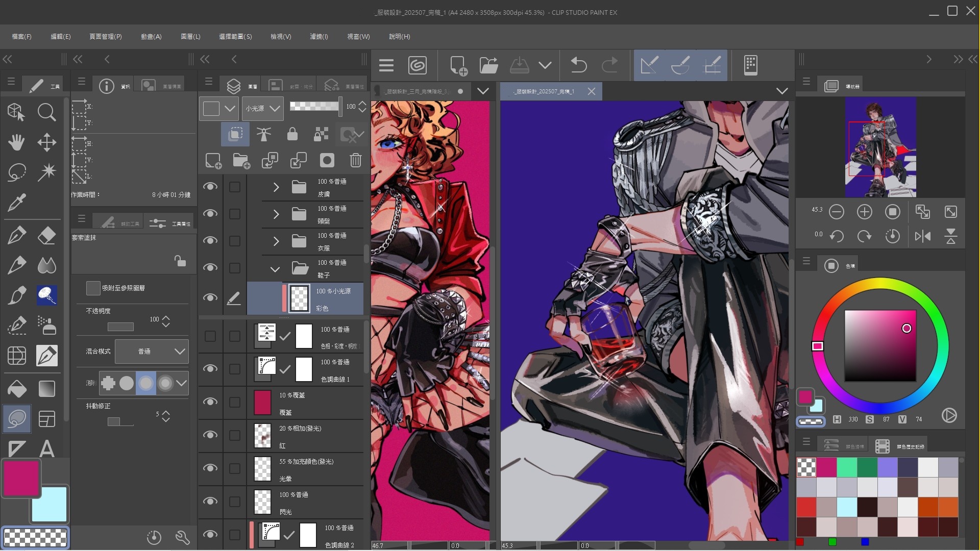The height and width of the screenshot is (551, 980).
Task: Hide the 皮膚 folder layer
Action: point(210,187)
